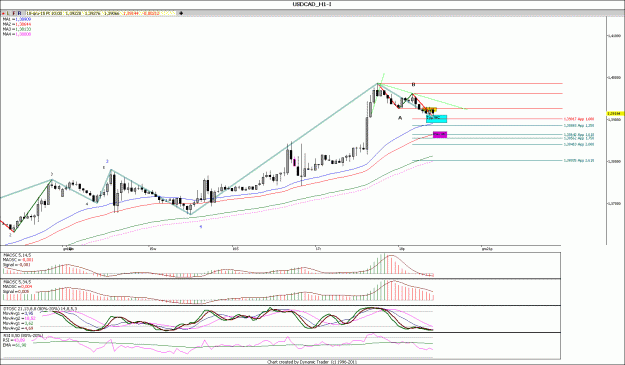Screen dimensions: 625x365
Task: Click the black diamond icon after price data
Action: click(x=181, y=13)
